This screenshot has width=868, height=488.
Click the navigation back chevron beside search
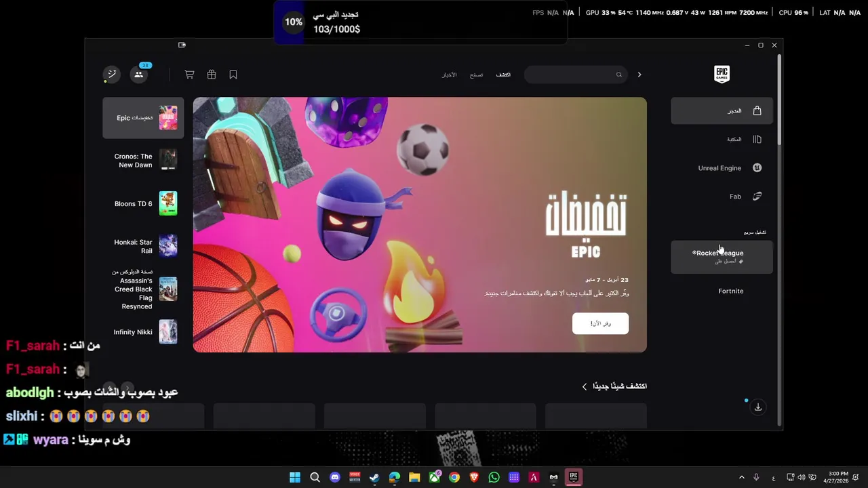(639, 75)
